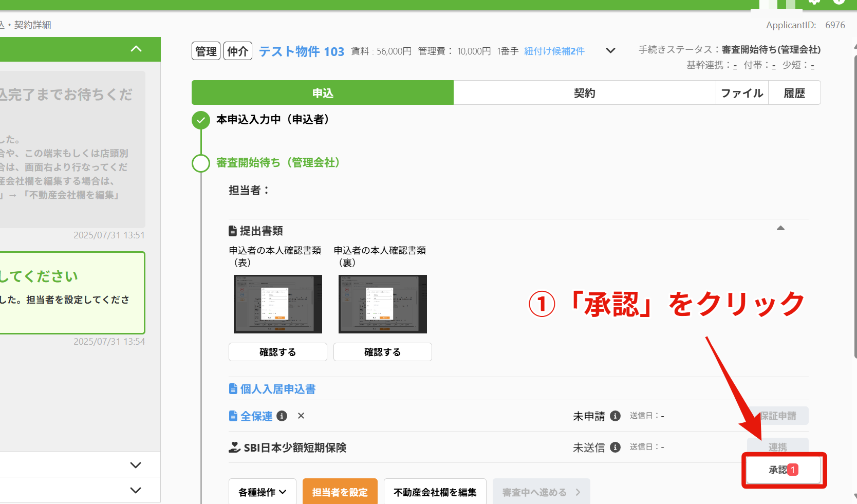This screenshot has width=857, height=504.
Task: Open the 履歴 tab
Action: [x=794, y=92]
